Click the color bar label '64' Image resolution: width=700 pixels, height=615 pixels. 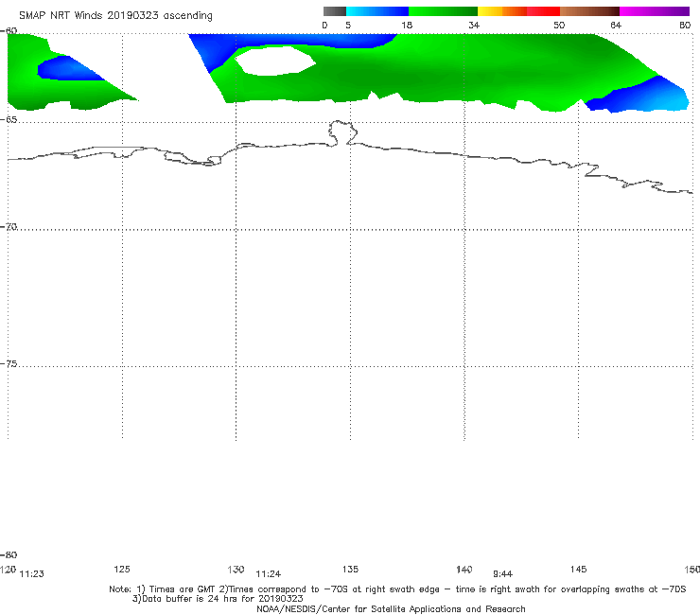point(616,25)
